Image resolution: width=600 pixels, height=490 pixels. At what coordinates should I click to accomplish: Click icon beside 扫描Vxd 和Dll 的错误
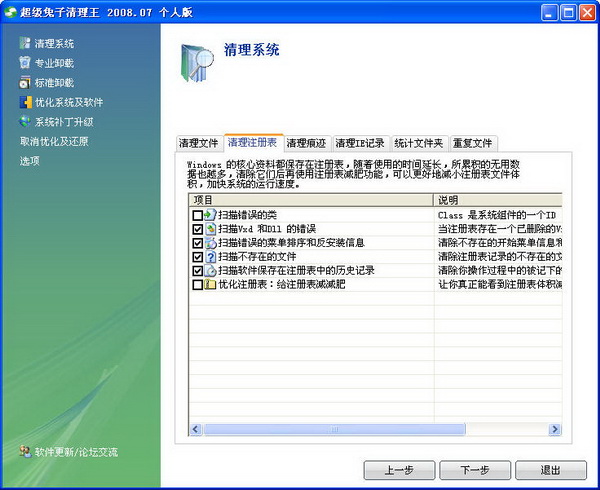210,229
